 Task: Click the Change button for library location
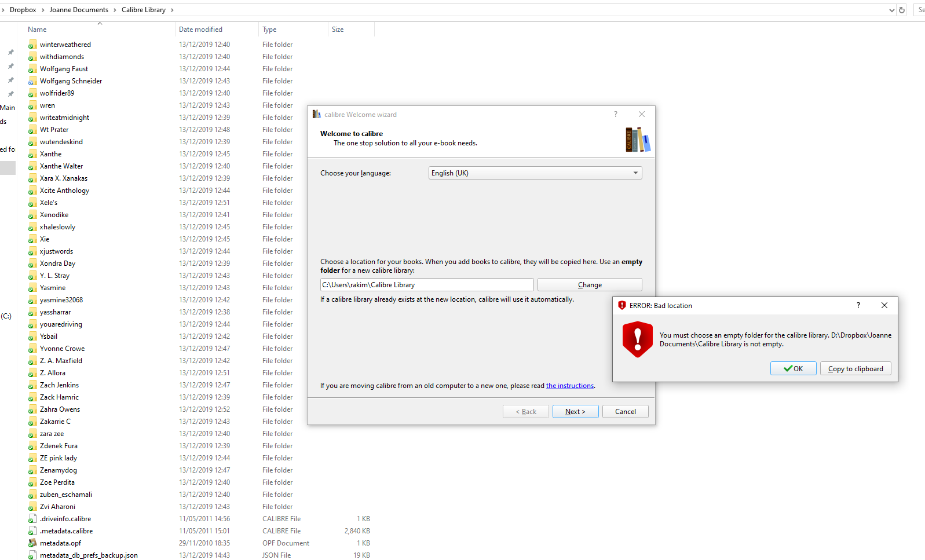590,285
